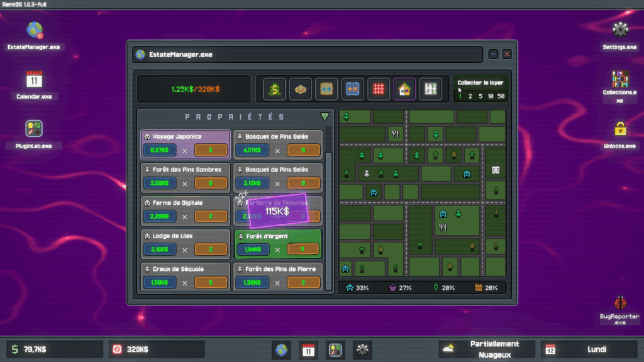This screenshot has width=644, height=362.
Task: Set rent collection multiplier to 5
Action: coord(480,96)
